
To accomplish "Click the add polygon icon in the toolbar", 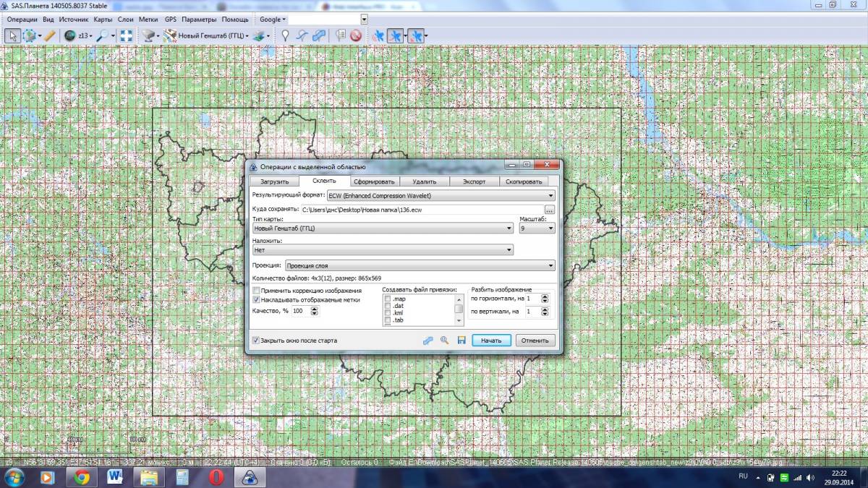I will 319,35.
